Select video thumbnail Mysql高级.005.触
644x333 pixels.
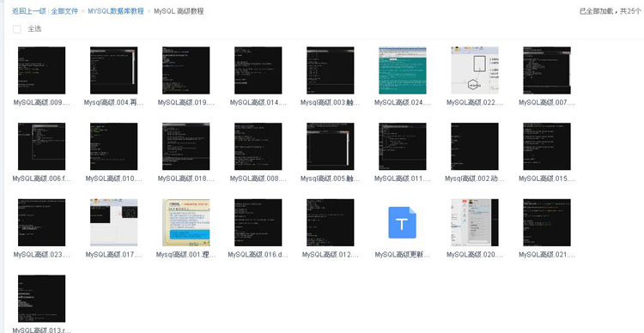[x=331, y=146]
